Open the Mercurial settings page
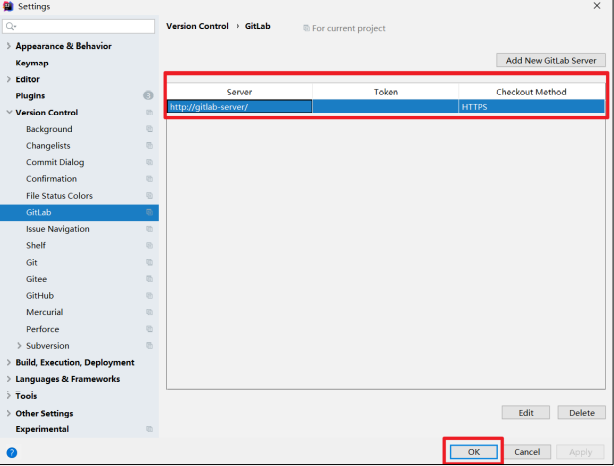 pos(44,312)
